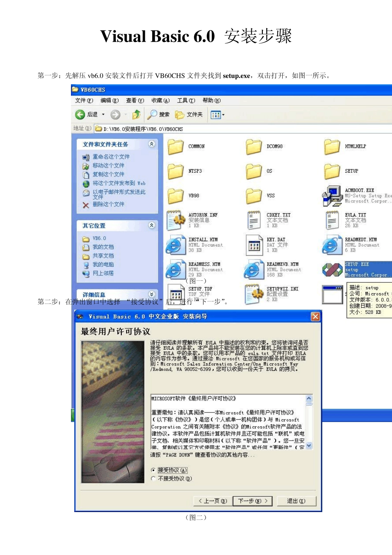Click 以电子邮件形式发送此文件 link
This screenshot has height=555, width=392.
[119, 194]
